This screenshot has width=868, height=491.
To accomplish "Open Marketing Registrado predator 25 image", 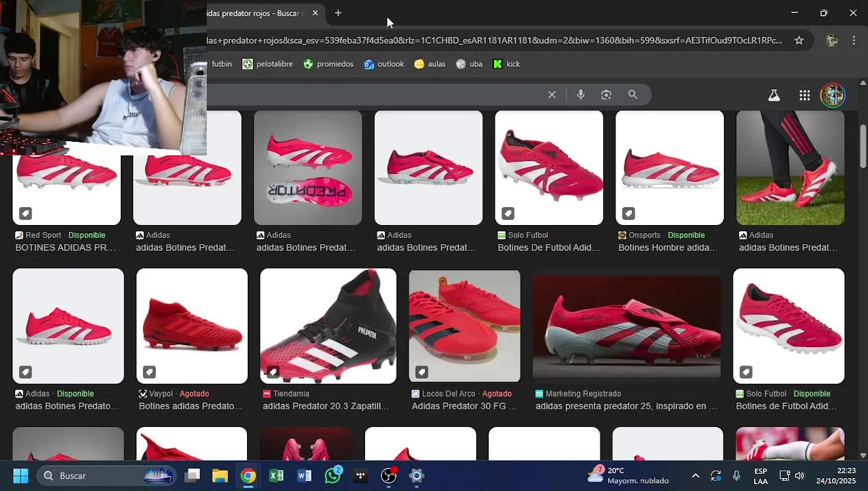I will pos(626,326).
